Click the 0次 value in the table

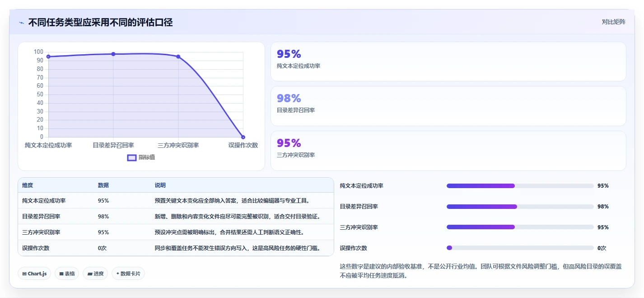coord(102,248)
